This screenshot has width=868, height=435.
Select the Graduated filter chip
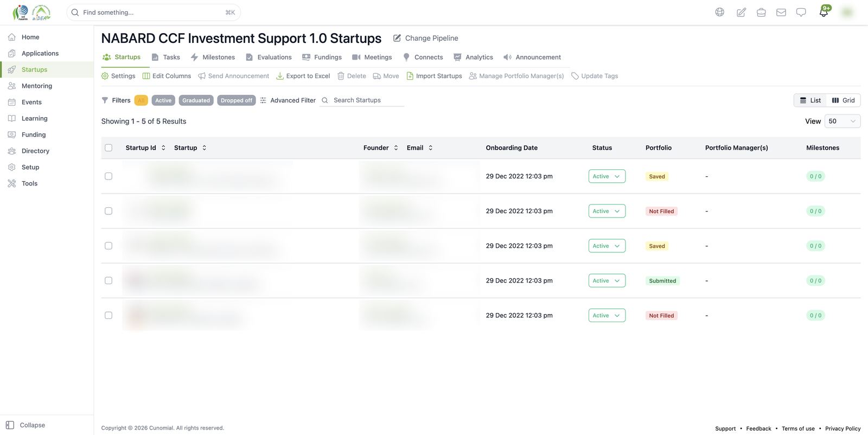coord(196,100)
